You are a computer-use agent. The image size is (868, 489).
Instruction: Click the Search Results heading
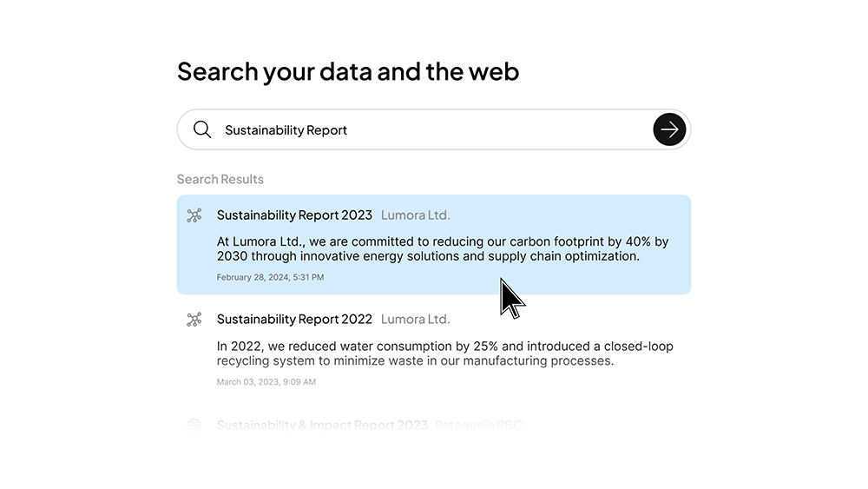220,179
